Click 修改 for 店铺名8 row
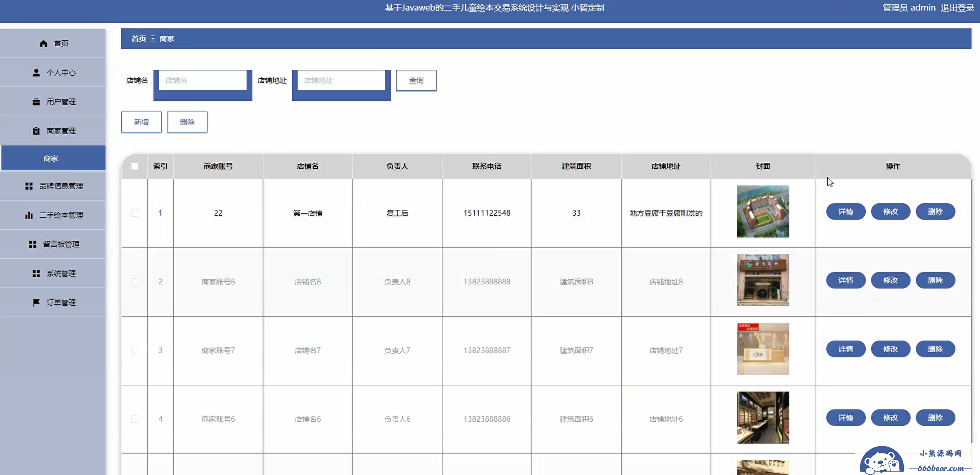The image size is (980, 475). coord(891,280)
